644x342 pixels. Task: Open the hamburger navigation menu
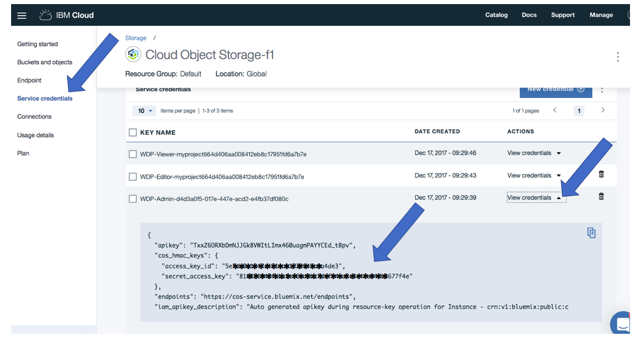click(22, 16)
